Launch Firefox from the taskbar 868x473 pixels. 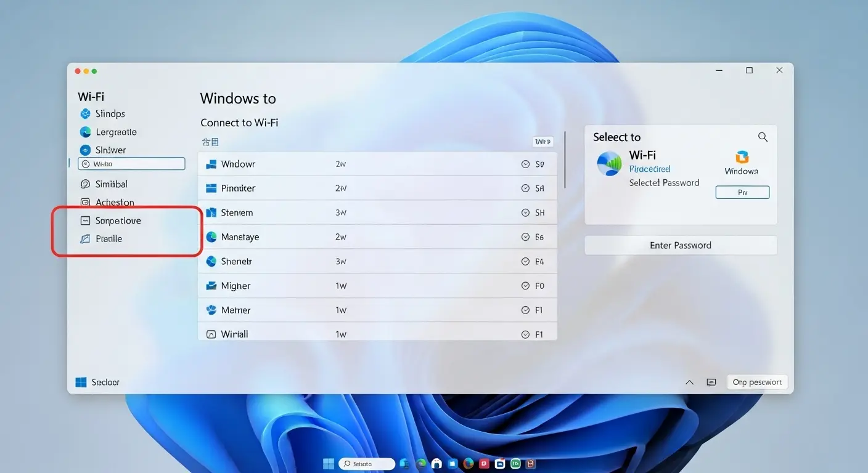[468, 464]
